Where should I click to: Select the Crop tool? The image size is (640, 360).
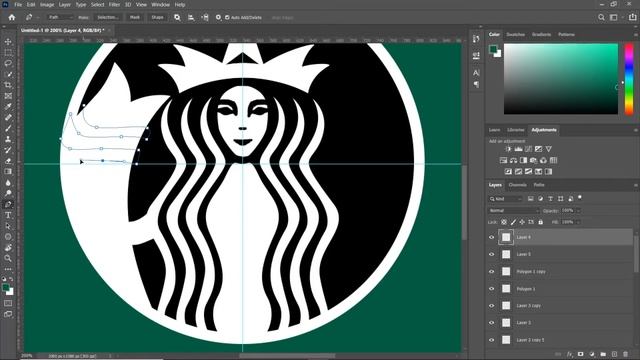(8, 85)
